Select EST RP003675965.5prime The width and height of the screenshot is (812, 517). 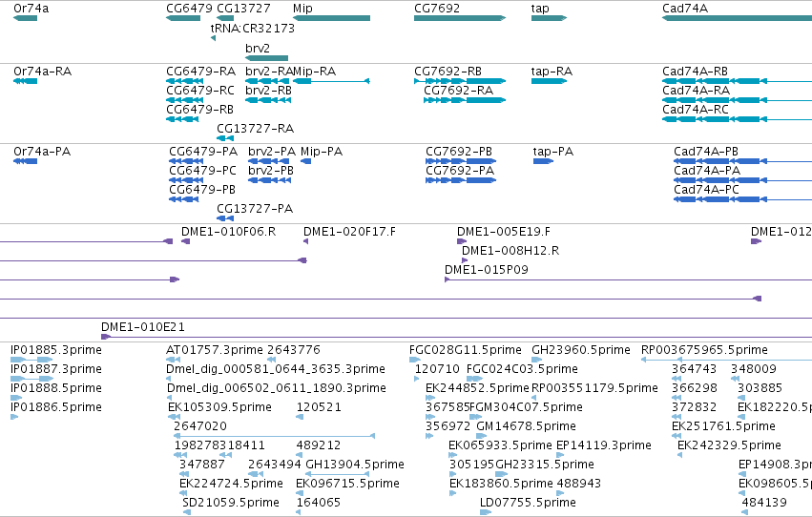(726, 360)
